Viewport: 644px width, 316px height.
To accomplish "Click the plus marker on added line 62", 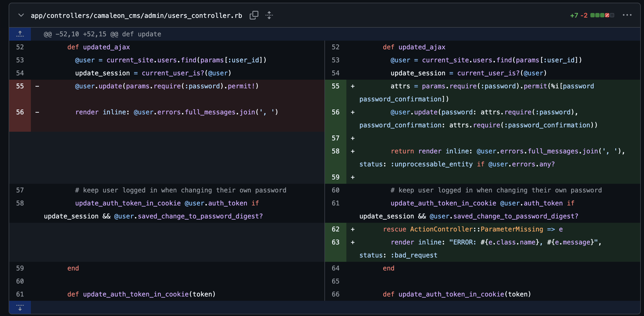I will (353, 229).
